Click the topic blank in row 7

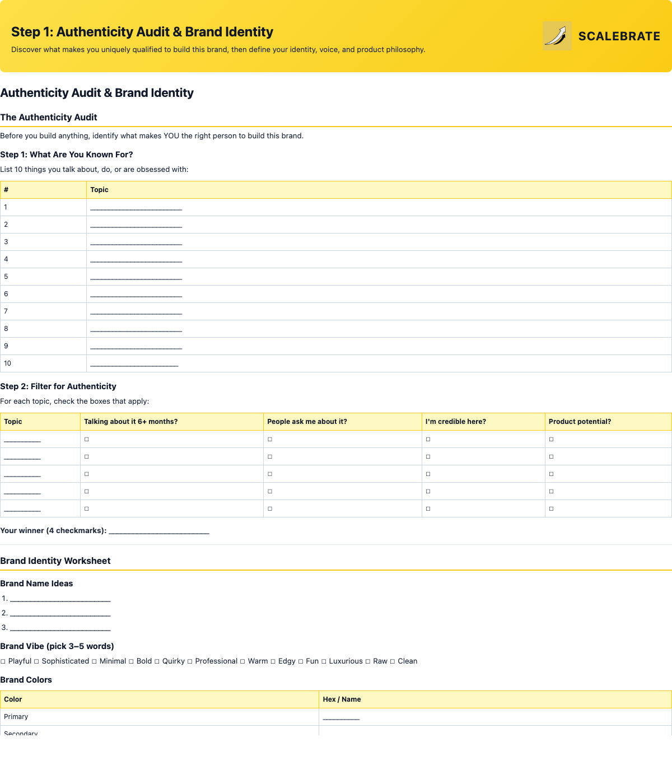136,312
